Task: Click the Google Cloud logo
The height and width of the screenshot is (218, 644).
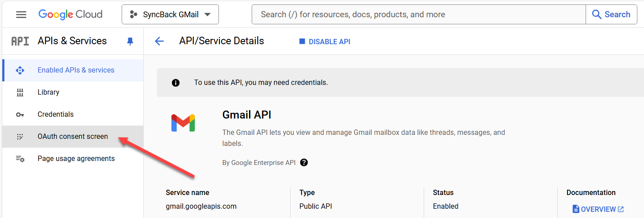Action: 70,15
